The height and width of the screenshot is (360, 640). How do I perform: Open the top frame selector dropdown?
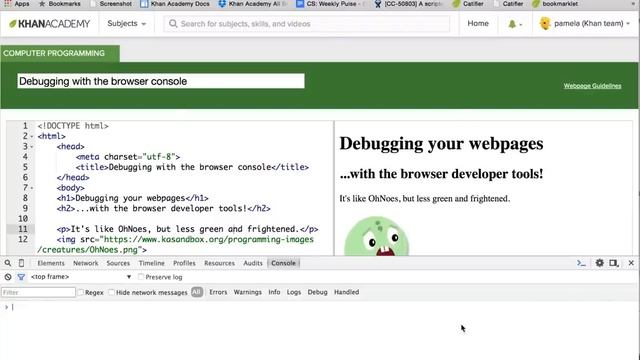click(81, 277)
